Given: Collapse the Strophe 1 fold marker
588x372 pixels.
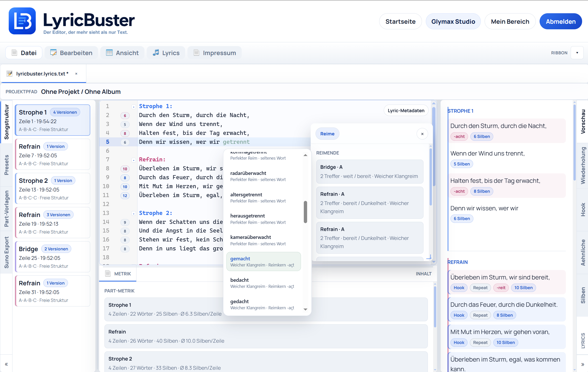Looking at the screenshot, I should click(133, 107).
